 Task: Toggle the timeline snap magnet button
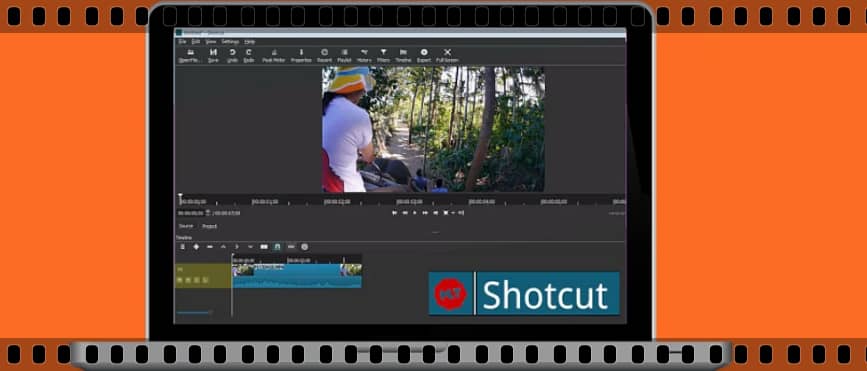click(277, 247)
